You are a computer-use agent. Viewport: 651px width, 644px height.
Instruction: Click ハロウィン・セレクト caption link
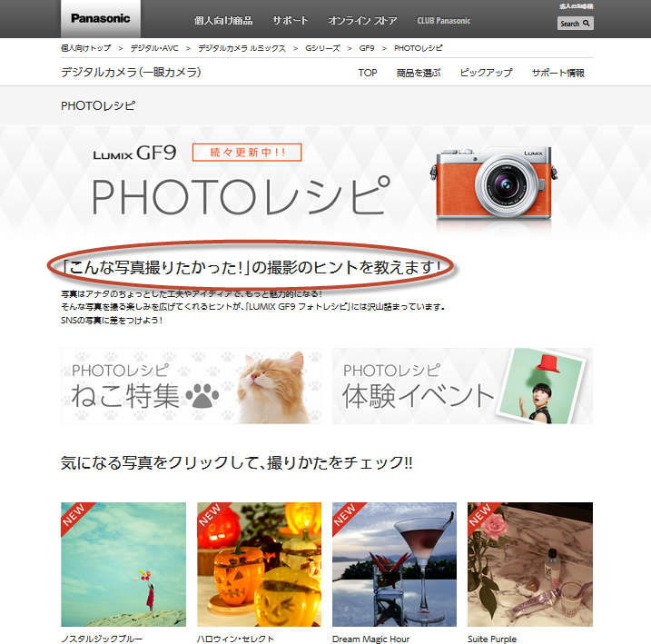point(235,639)
